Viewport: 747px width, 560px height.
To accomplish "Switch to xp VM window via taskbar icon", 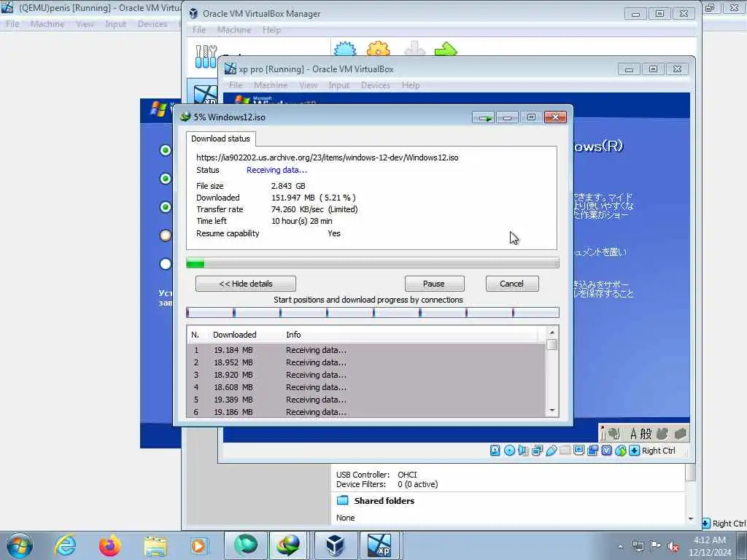I will click(x=379, y=545).
